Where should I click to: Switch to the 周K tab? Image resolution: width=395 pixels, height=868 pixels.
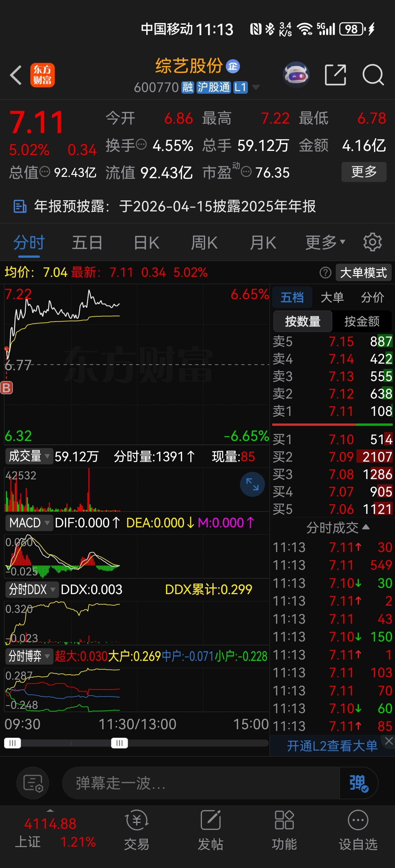tap(204, 243)
